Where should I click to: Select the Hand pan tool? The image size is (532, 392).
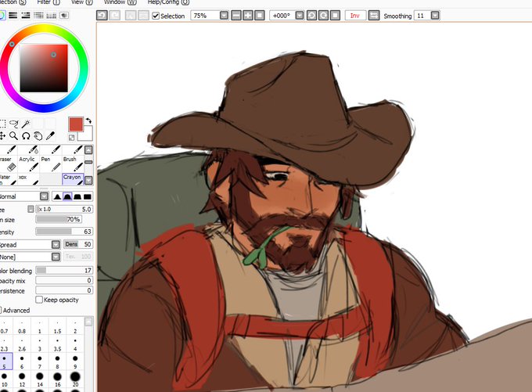38,136
